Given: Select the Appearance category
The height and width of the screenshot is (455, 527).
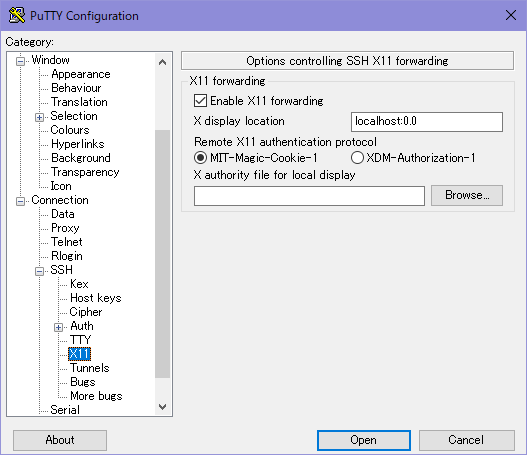Looking at the screenshot, I should point(81,74).
